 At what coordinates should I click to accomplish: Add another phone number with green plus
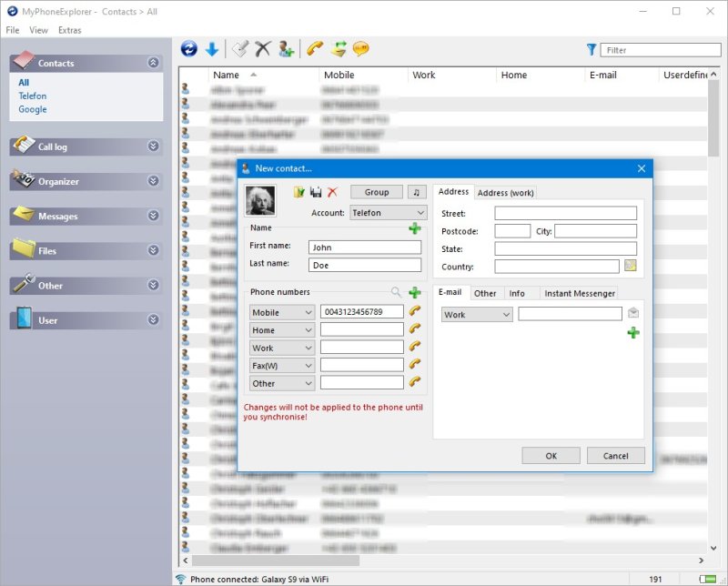click(x=415, y=293)
